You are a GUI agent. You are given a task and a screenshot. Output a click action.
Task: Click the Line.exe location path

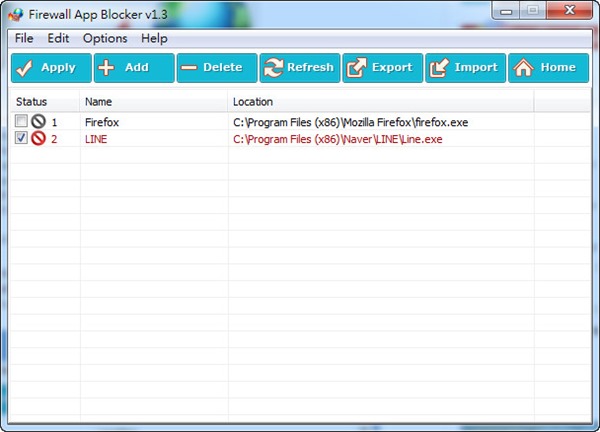point(338,139)
